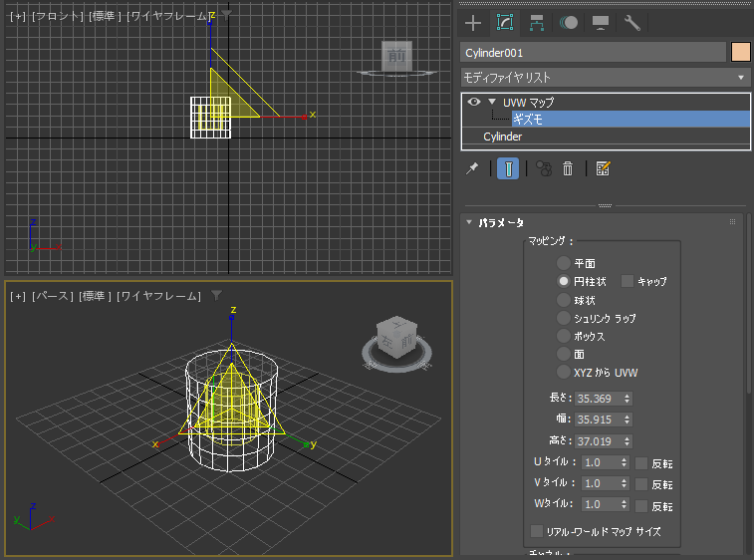The height and width of the screenshot is (560, 754).
Task: Switch to the Modify panel tab
Action: (x=505, y=23)
